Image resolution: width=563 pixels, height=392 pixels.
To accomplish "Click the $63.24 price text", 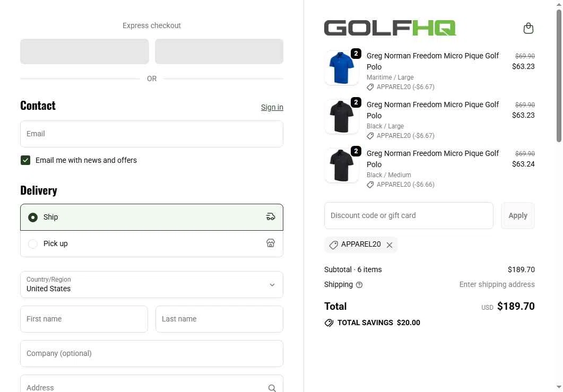I will click(523, 164).
